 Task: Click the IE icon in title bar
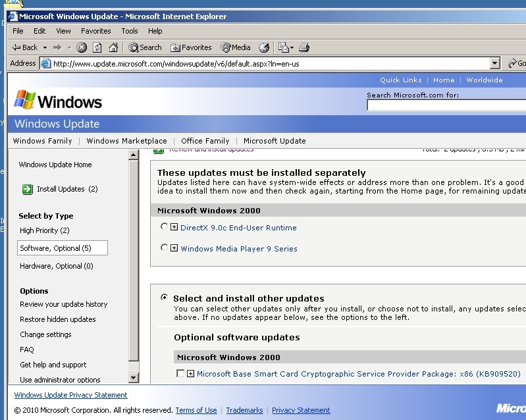coord(13,16)
